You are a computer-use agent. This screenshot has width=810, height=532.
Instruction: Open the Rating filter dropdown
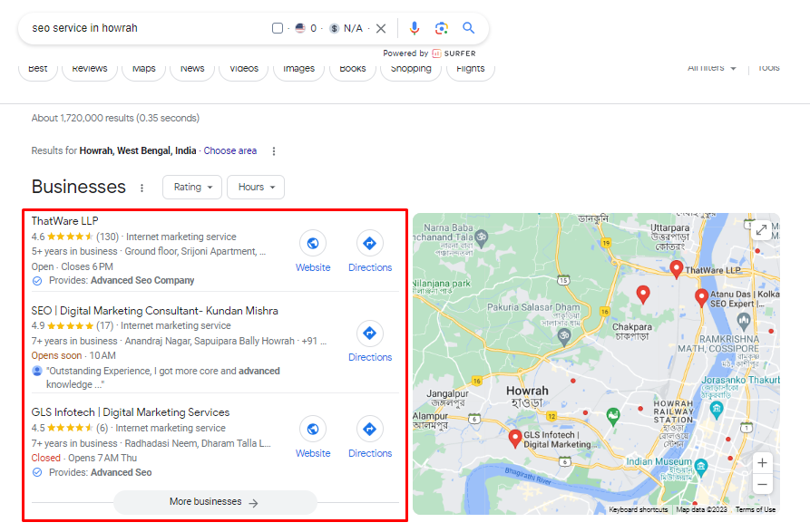click(192, 187)
